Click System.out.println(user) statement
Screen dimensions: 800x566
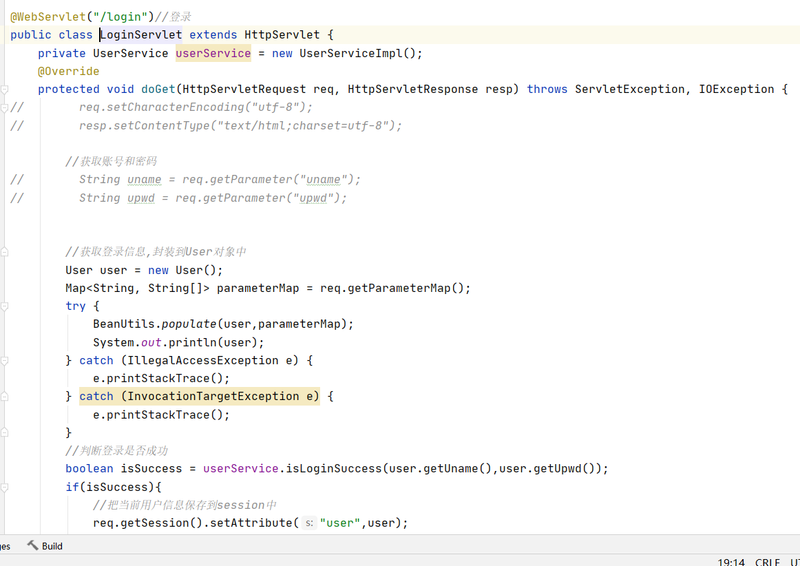tap(179, 342)
